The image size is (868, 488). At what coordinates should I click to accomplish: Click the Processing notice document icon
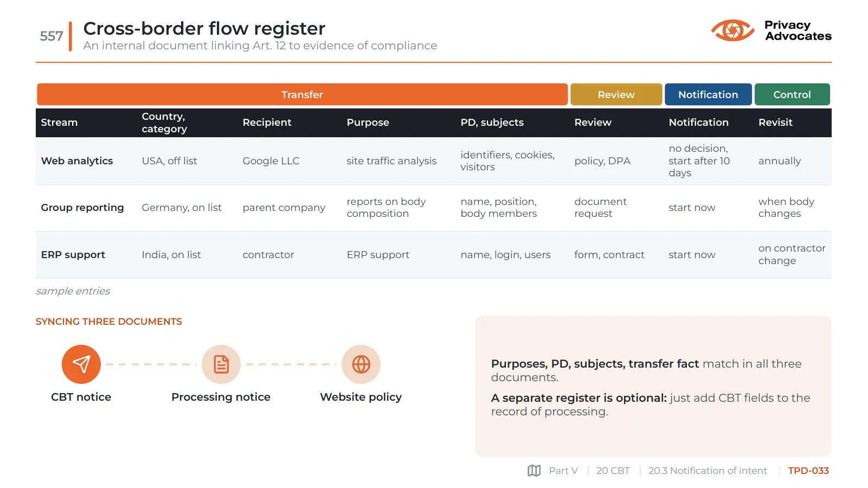[x=221, y=364]
